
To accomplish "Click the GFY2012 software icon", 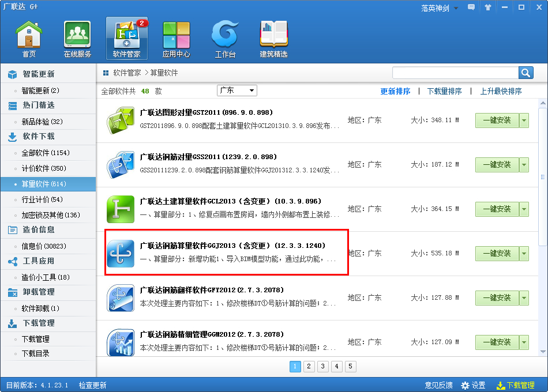I will point(121,298).
